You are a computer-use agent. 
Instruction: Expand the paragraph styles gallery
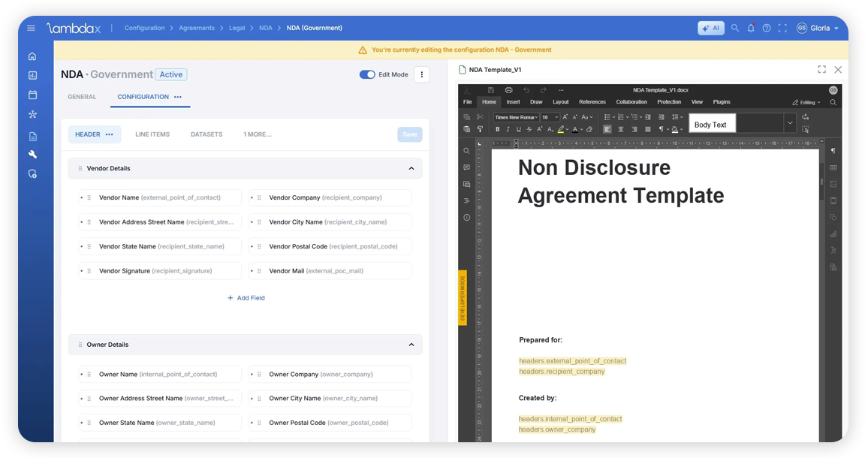coord(790,123)
